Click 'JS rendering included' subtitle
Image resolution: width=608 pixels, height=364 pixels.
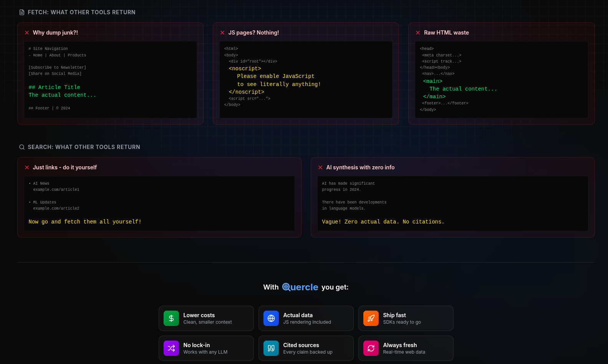click(x=307, y=322)
